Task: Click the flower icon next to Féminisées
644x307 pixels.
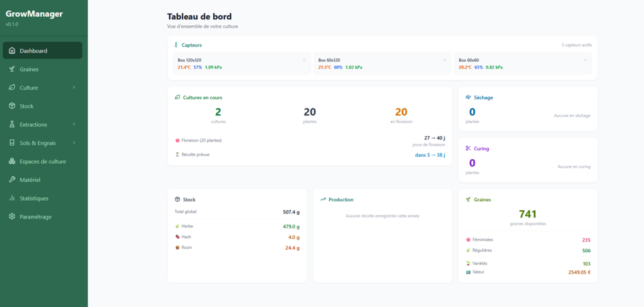Action: 468,239
